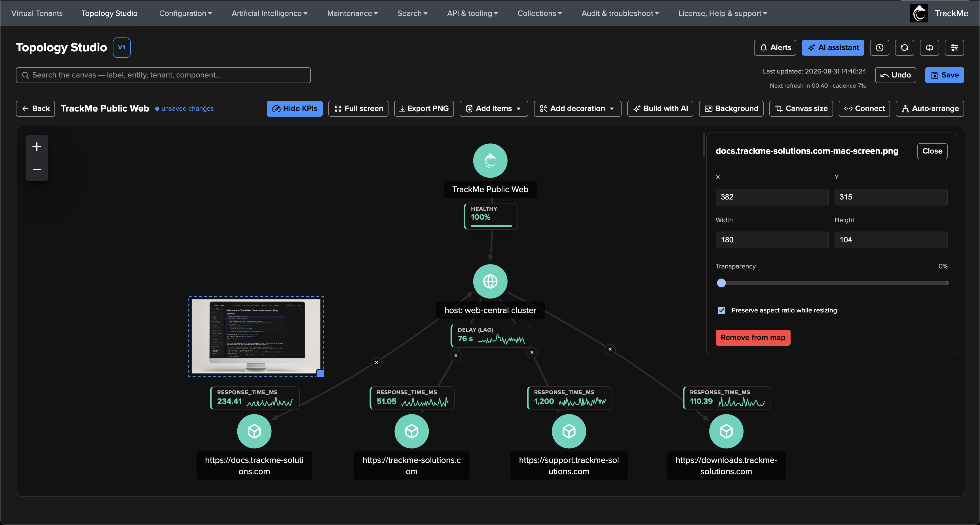980x525 pixels.
Task: Click the Width input field showing 180
Action: (772, 240)
